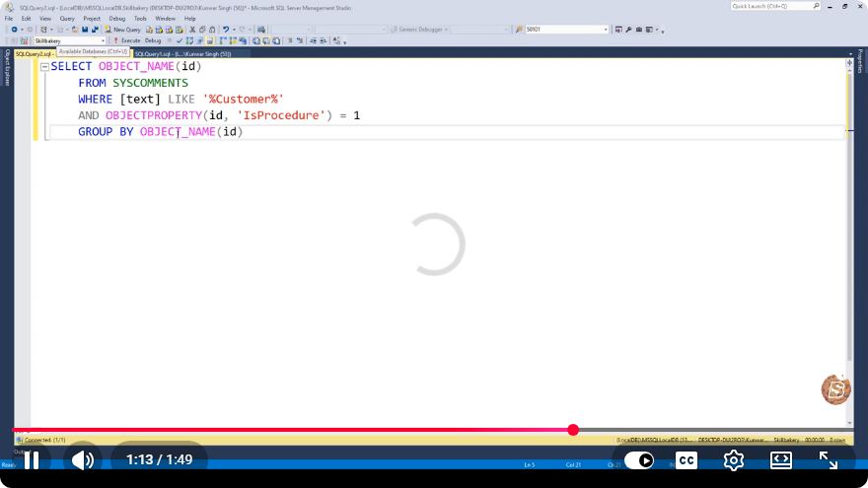Click the Navigate Backward icon
868x488 pixels.
click(x=14, y=30)
